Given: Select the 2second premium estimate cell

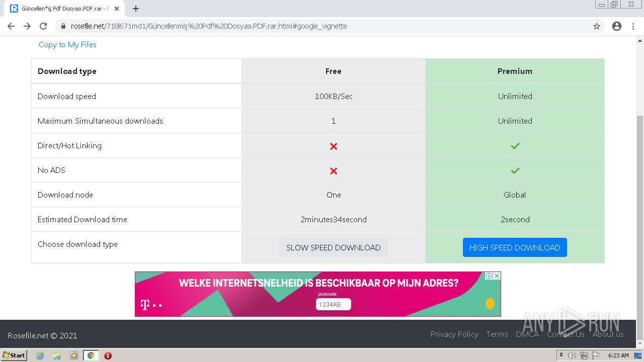Looking at the screenshot, I should click(x=515, y=220).
